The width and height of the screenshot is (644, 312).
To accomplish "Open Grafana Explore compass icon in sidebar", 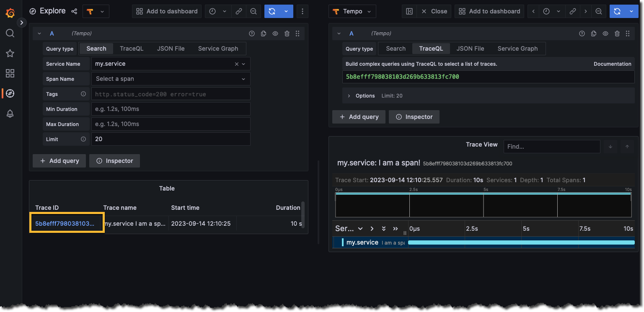I will [x=10, y=93].
